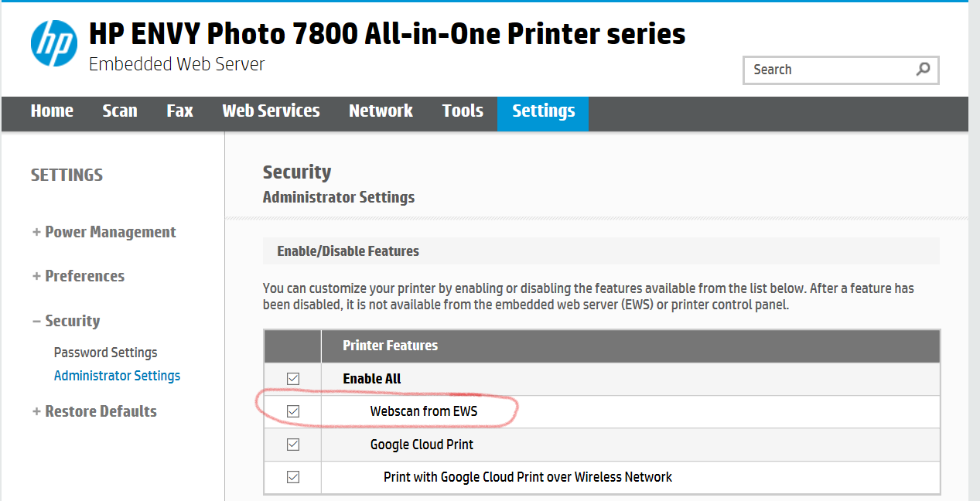
Task: Uncheck the Webscan from EWS checkbox
Action: (x=293, y=411)
